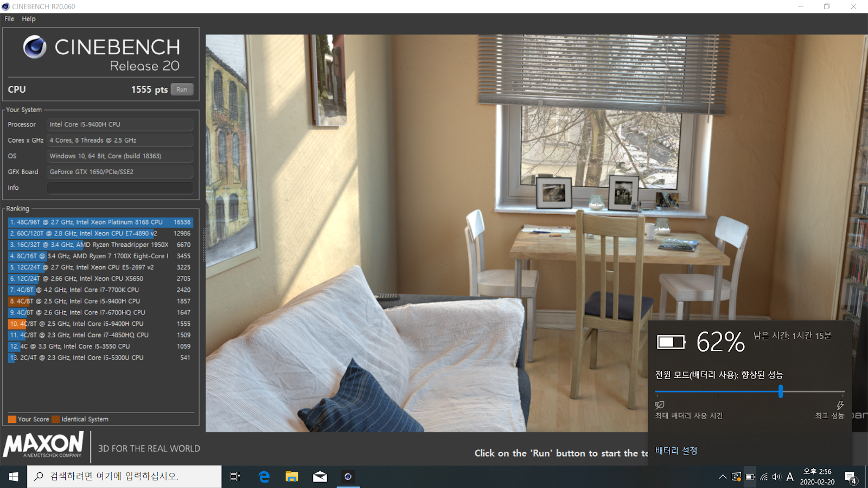The width and height of the screenshot is (868, 488).
Task: Select ranking row Xeon CPU X5650
Action: tap(100, 279)
